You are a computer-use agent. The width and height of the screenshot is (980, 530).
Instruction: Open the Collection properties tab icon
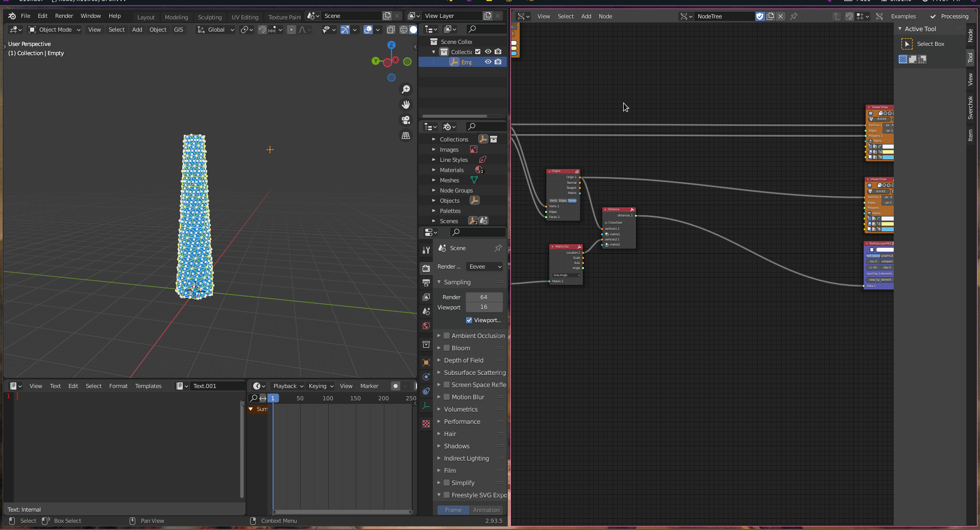(x=426, y=345)
